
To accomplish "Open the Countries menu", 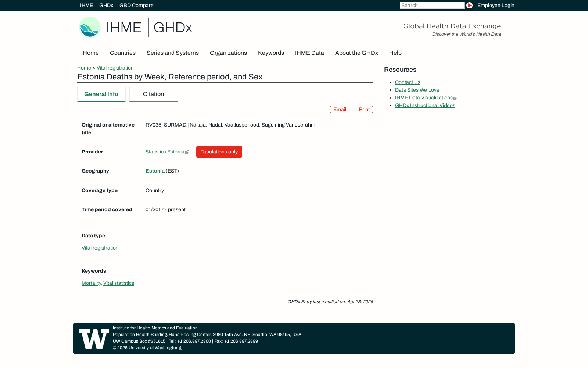I will pyautogui.click(x=123, y=53).
